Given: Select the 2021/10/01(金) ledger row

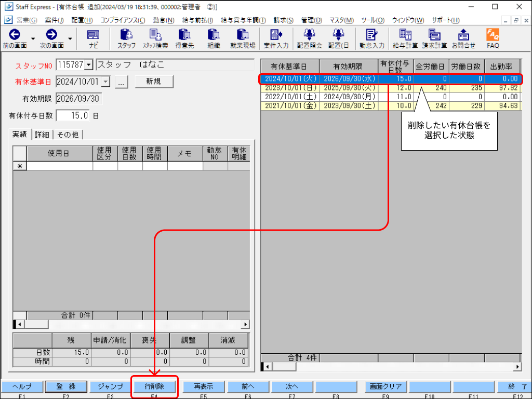Looking at the screenshot, I should pos(391,105).
